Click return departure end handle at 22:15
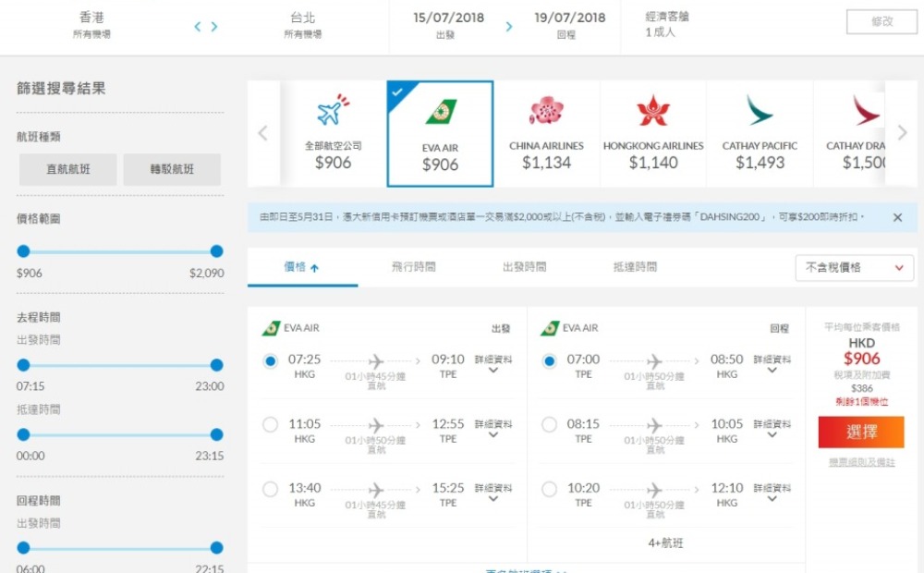The width and height of the screenshot is (924, 573). tap(217, 548)
